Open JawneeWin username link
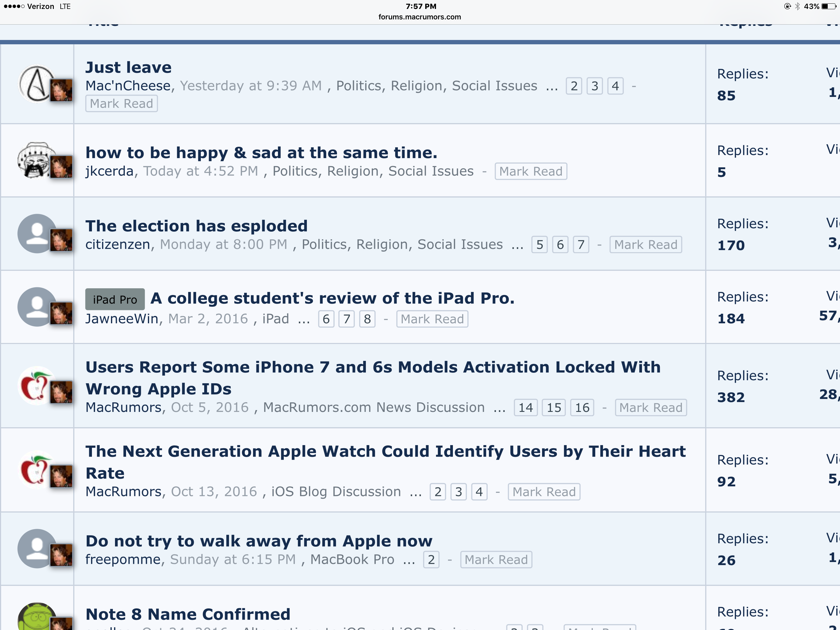840x630 pixels. point(122,319)
